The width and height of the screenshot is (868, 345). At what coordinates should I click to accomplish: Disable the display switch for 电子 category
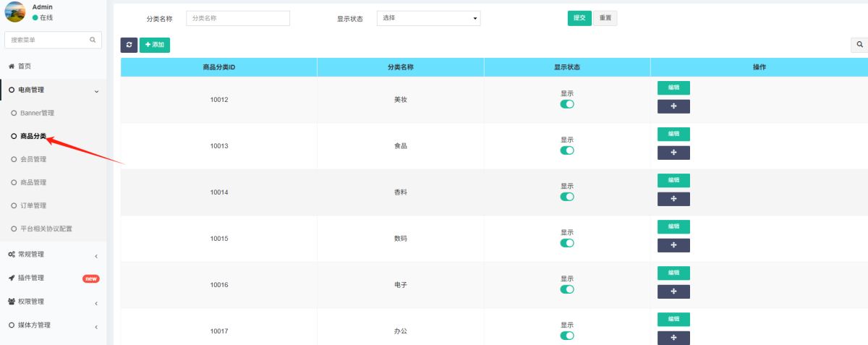(x=567, y=289)
